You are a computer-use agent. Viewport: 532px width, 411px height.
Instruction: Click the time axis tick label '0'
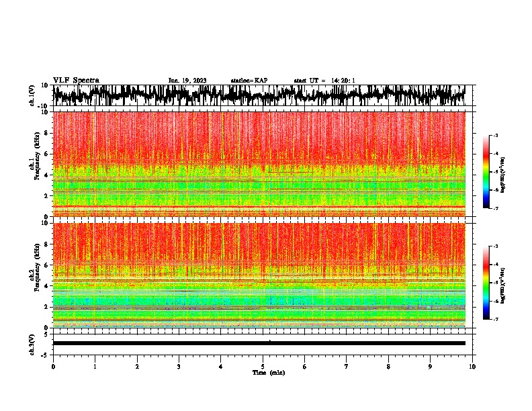tap(53, 367)
